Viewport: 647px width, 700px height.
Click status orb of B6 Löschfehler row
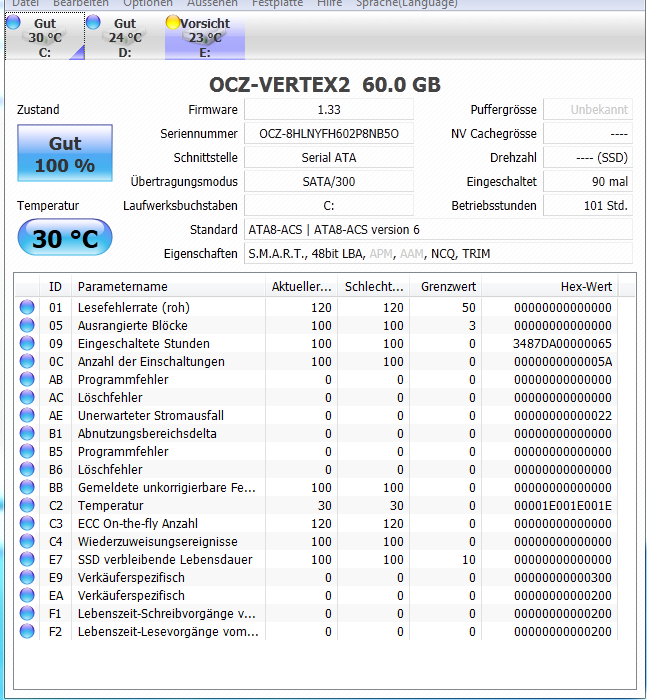coord(27,469)
